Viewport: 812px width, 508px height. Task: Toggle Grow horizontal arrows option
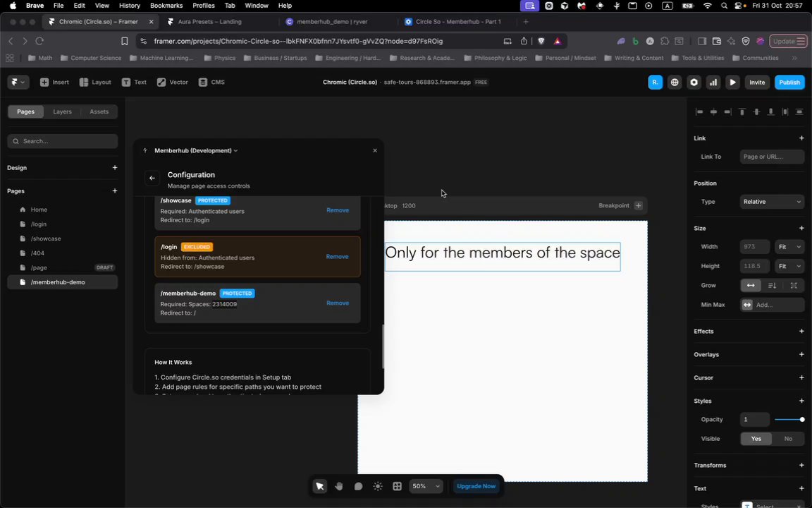[x=751, y=286]
